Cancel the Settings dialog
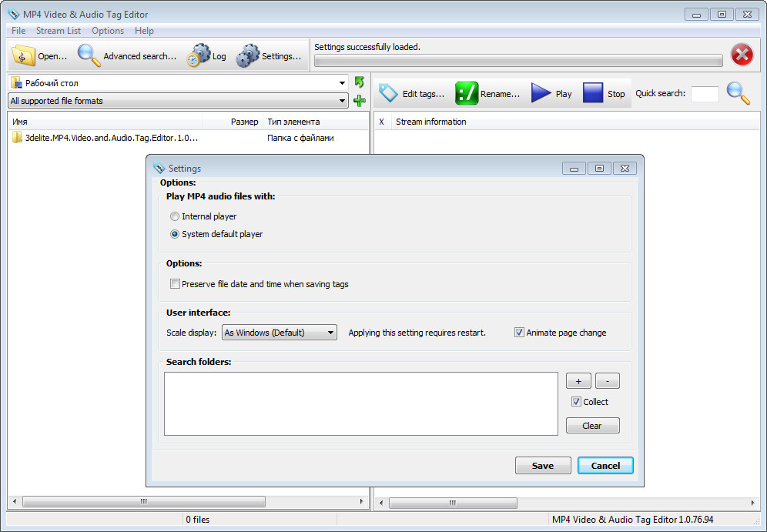Image resolution: width=767 pixels, height=532 pixels. [605, 466]
